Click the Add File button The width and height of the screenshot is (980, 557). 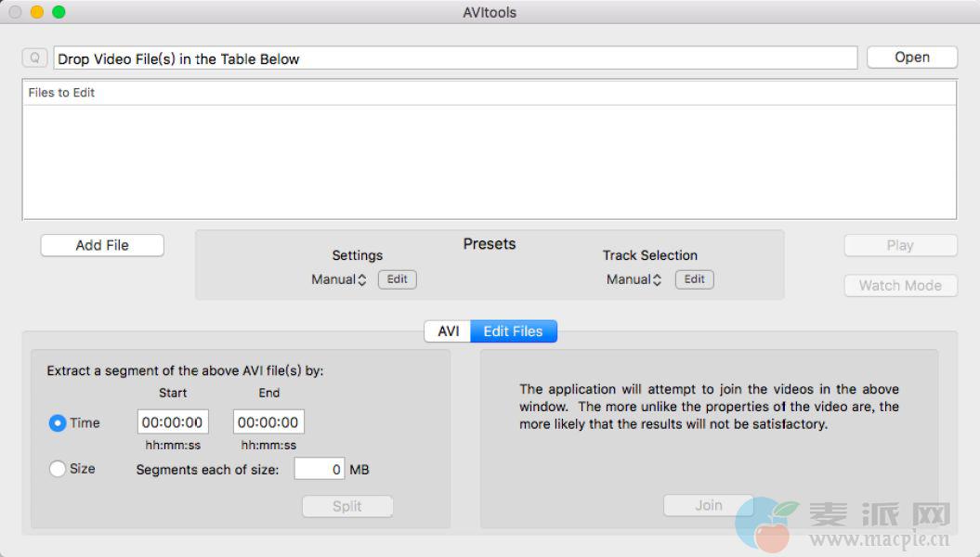102,245
